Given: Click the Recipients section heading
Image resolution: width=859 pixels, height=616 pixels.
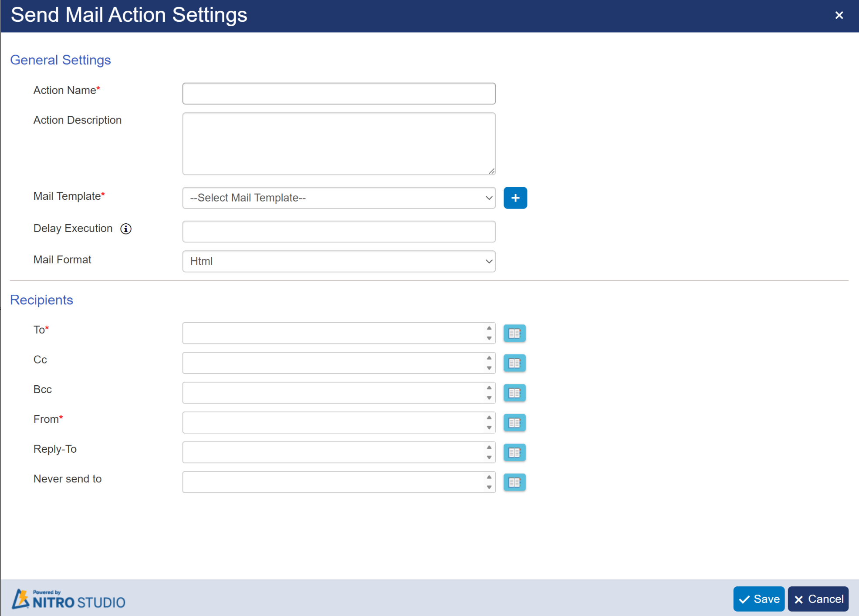Looking at the screenshot, I should coord(41,300).
